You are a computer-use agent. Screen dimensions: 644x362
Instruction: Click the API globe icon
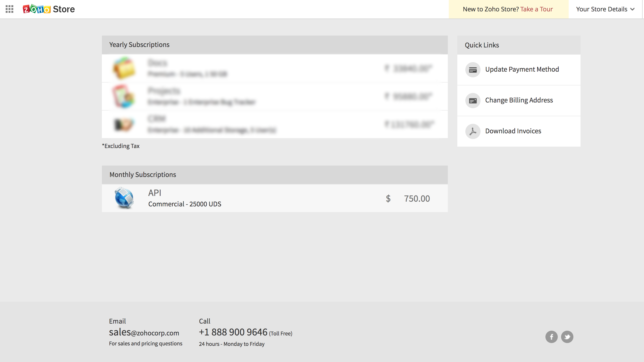(124, 198)
